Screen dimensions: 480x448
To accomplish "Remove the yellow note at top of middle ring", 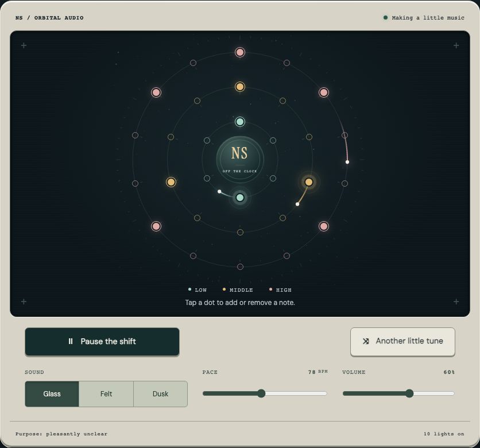I will pyautogui.click(x=240, y=87).
